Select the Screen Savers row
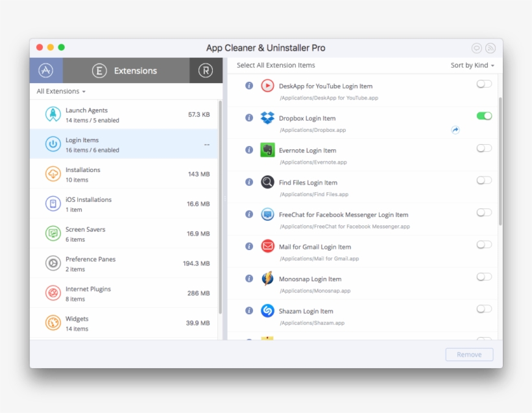Screen dimensions: 532x413 pyautogui.click(x=124, y=233)
